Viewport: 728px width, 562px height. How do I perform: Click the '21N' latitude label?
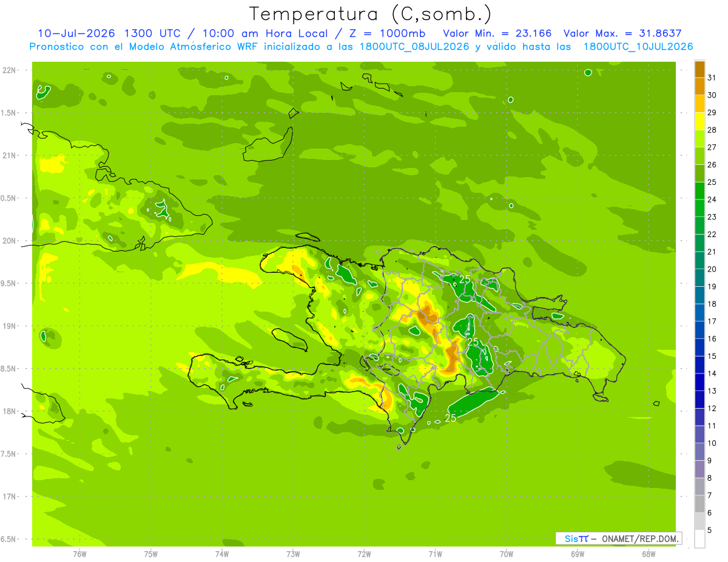(x=9, y=155)
